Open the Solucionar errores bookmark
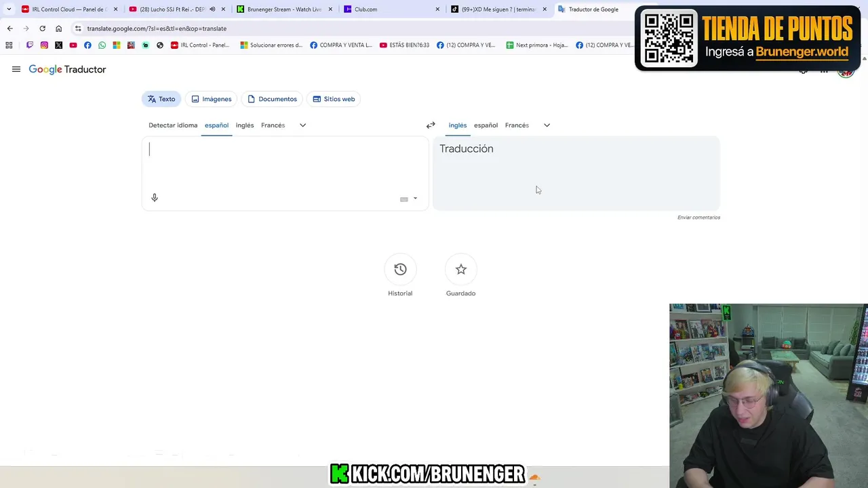This screenshot has width=868, height=488. pyautogui.click(x=271, y=45)
